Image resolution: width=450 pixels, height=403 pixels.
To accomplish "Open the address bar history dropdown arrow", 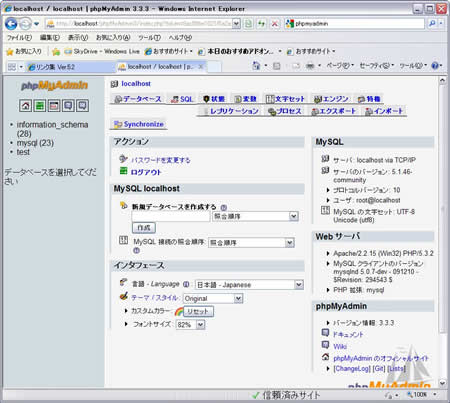I will [236, 24].
